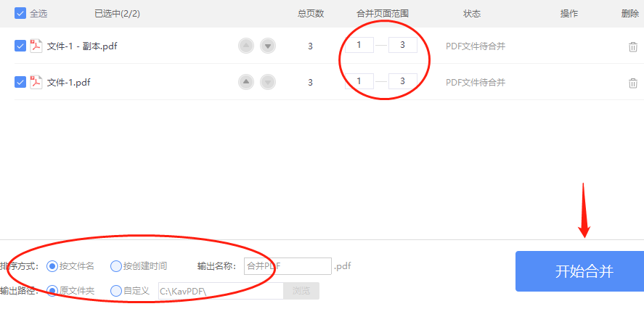Move 文件-1 - 副本.pdf down in list

pos(268,46)
